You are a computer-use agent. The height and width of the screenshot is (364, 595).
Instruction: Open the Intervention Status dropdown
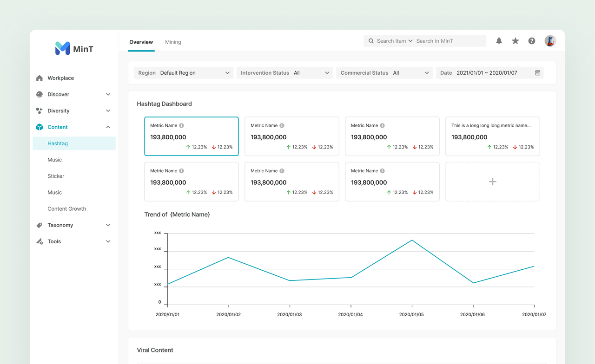(285, 73)
